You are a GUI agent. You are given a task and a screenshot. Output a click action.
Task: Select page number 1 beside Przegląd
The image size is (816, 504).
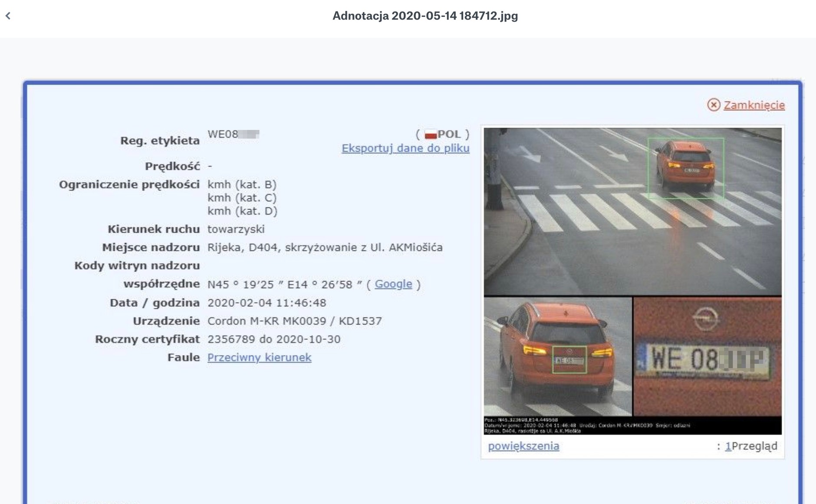click(728, 446)
